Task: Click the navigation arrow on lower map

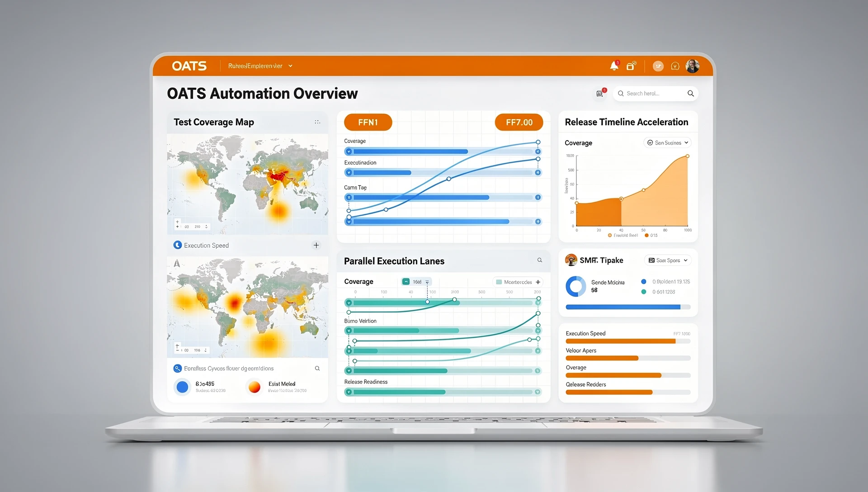Action: click(x=177, y=263)
